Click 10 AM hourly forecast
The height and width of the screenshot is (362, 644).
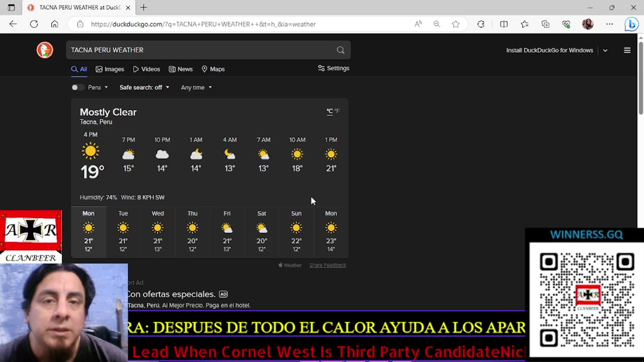[x=297, y=155]
